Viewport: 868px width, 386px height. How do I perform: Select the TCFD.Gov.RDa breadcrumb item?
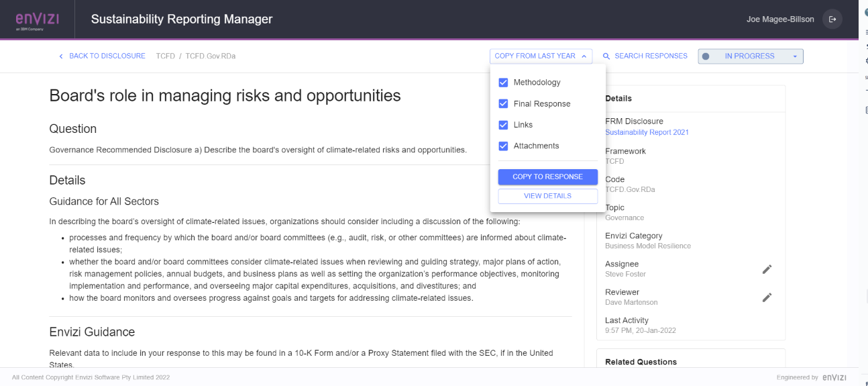pos(211,56)
